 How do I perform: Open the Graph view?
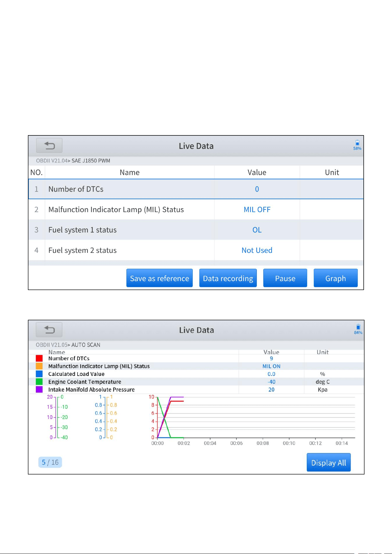pyautogui.click(x=335, y=278)
